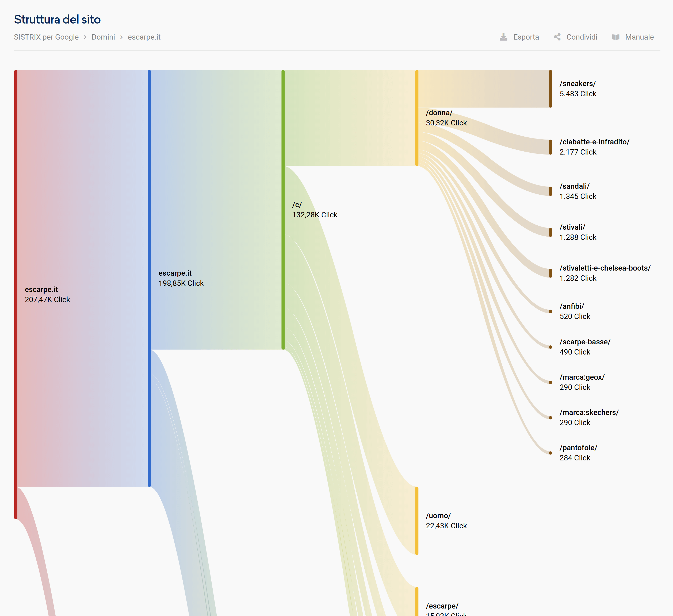Click the '/sneakers/' label
The image size is (673, 616).
(x=578, y=83)
